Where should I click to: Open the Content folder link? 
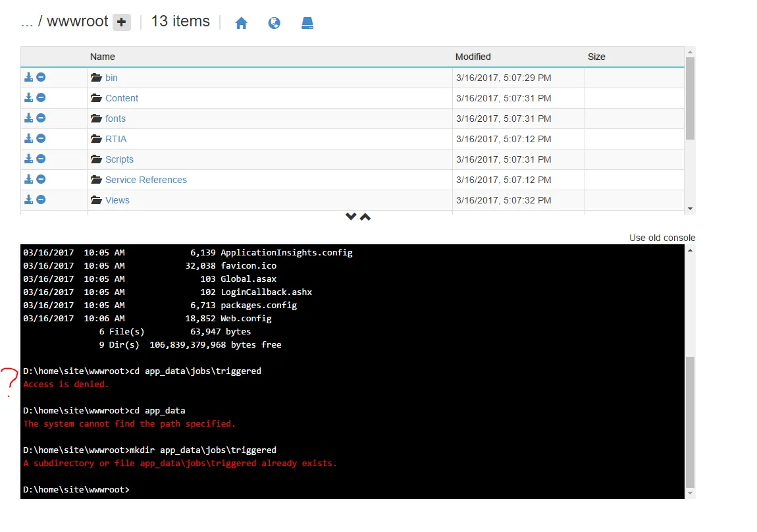[122, 98]
